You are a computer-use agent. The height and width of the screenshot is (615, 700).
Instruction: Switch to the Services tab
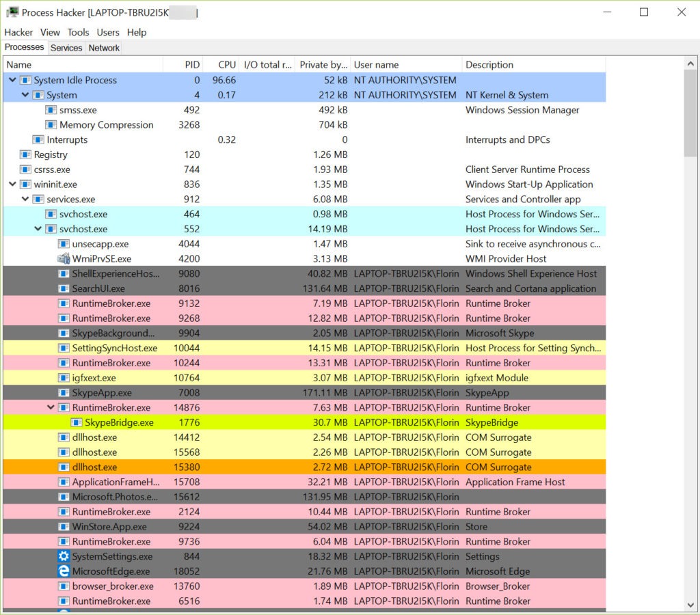click(x=66, y=48)
